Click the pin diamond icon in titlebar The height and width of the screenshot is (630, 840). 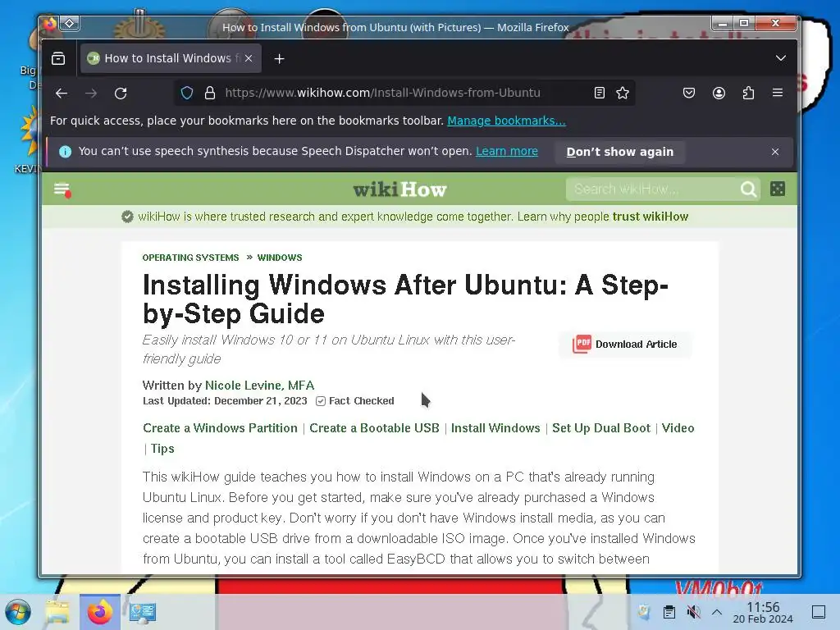[x=70, y=23]
